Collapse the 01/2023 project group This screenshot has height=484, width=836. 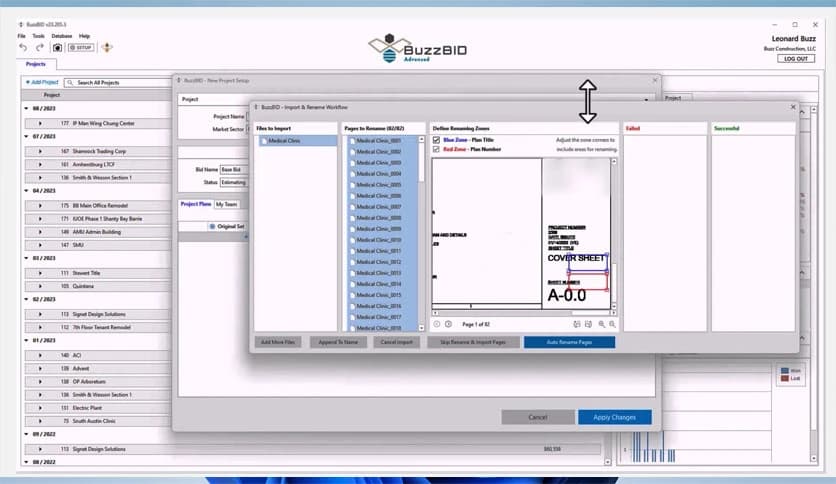(27, 340)
